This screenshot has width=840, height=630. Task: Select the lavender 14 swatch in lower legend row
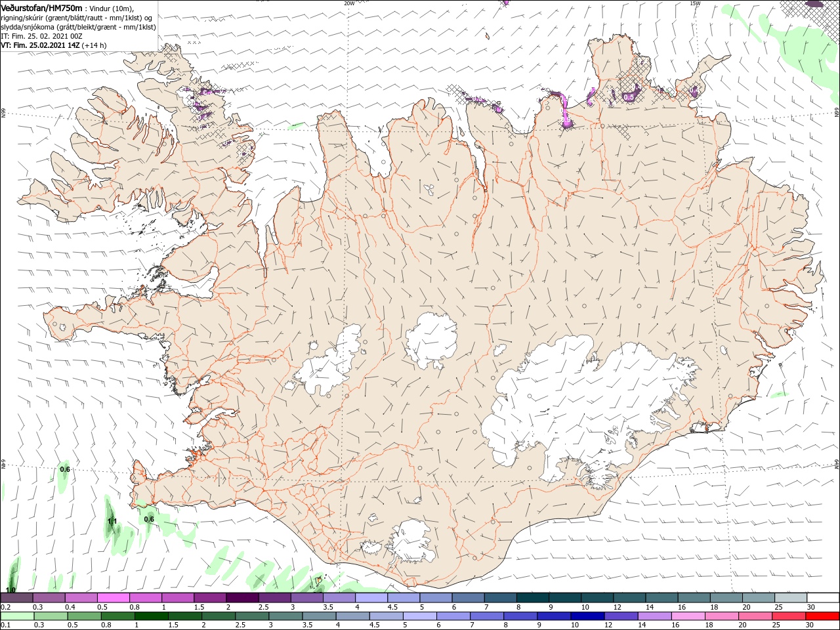coord(654,616)
